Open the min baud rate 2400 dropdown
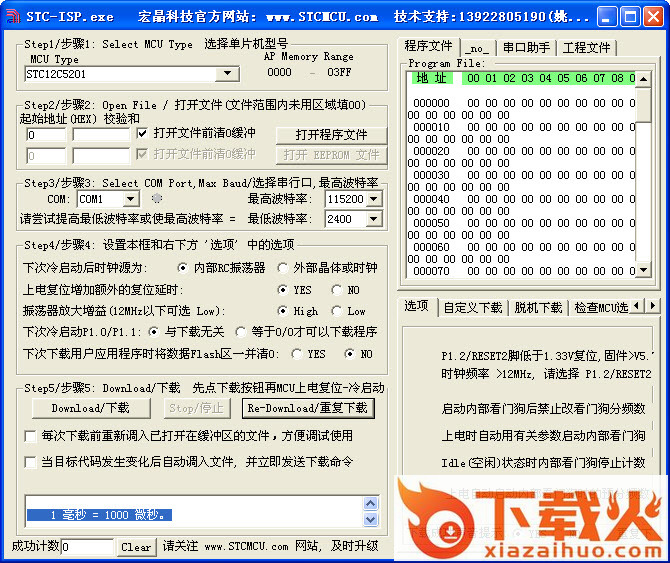 coord(374,219)
